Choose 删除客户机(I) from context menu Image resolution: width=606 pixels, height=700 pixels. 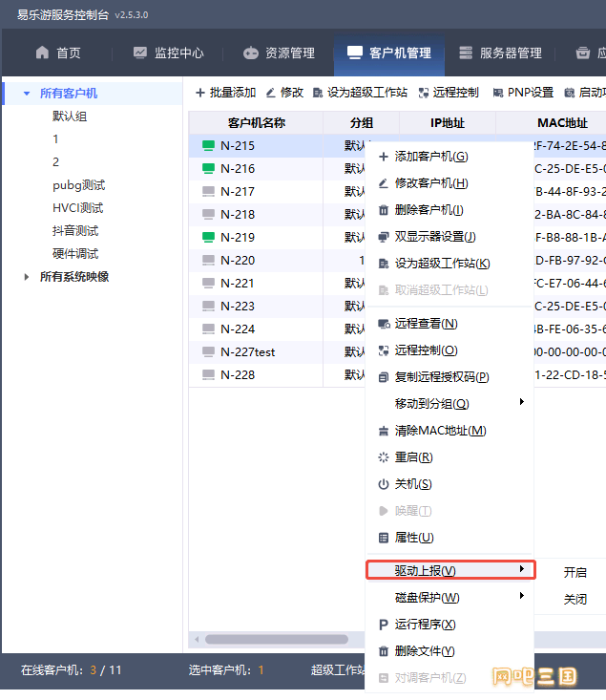449,210
